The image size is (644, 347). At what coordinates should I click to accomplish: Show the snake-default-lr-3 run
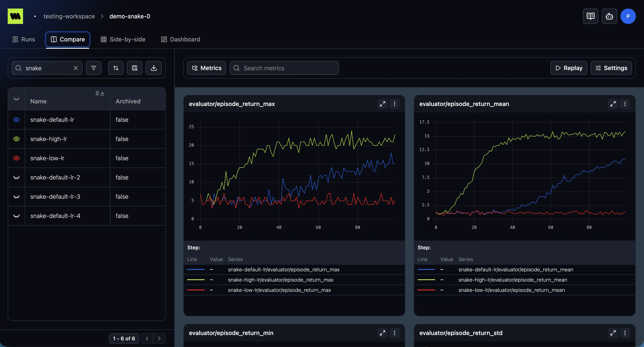[x=16, y=197]
